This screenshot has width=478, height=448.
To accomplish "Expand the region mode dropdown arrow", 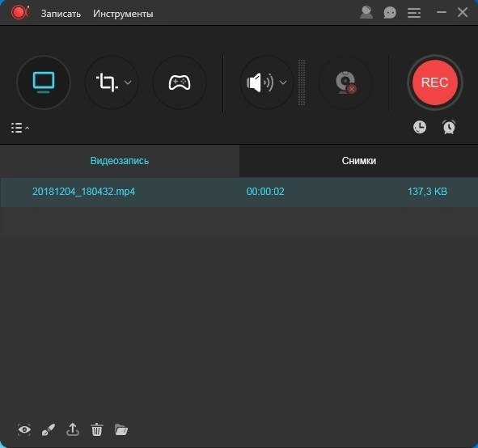I will click(x=128, y=82).
